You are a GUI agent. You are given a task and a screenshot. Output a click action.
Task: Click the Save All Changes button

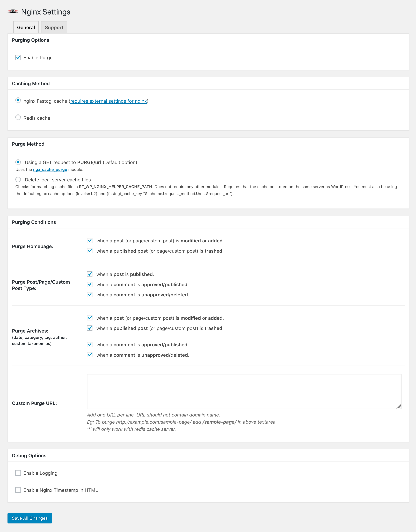pos(30,518)
